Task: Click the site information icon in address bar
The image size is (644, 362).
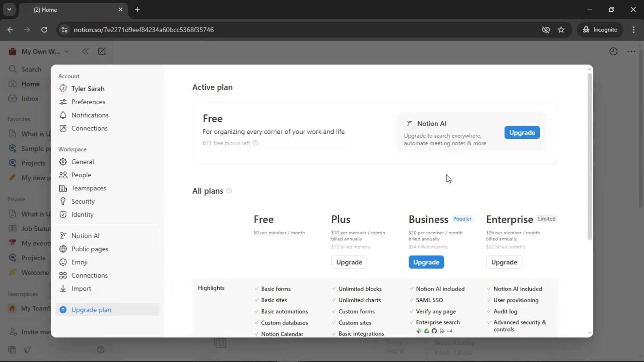Action: point(64,29)
